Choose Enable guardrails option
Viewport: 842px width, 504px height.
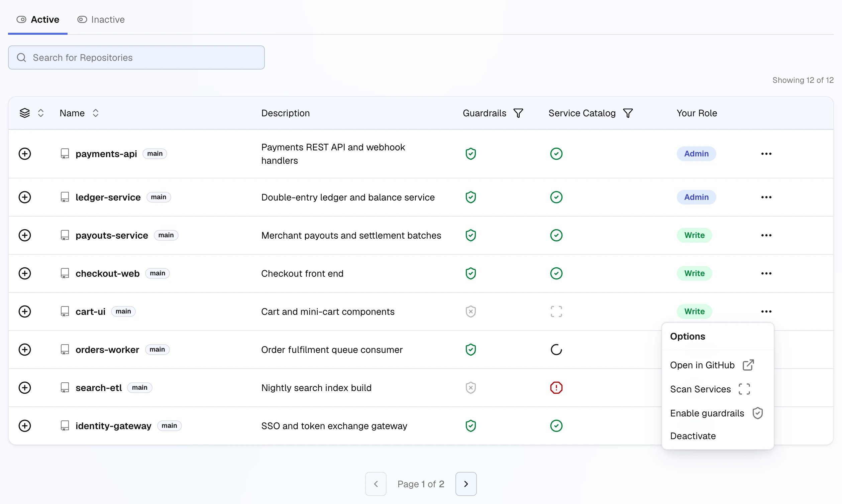tap(717, 413)
